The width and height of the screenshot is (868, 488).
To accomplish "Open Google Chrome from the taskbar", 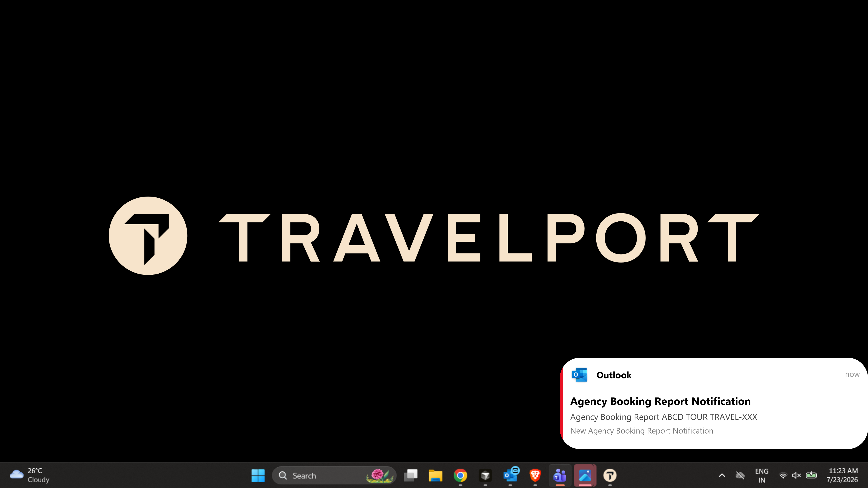I will click(460, 475).
